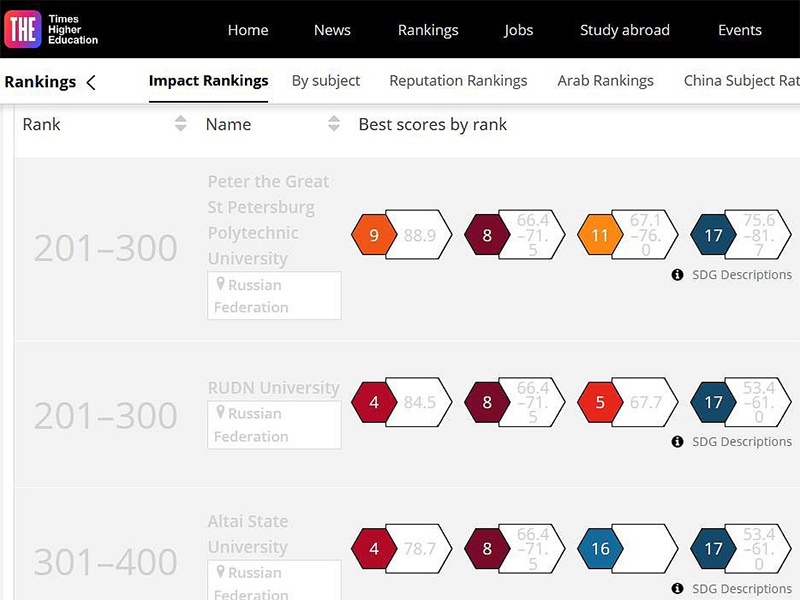Click the back chevron beside Rankings
The height and width of the screenshot is (600, 800).
(91, 82)
